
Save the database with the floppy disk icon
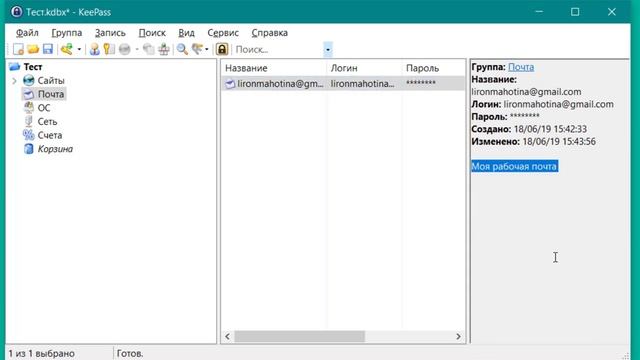(x=48, y=49)
